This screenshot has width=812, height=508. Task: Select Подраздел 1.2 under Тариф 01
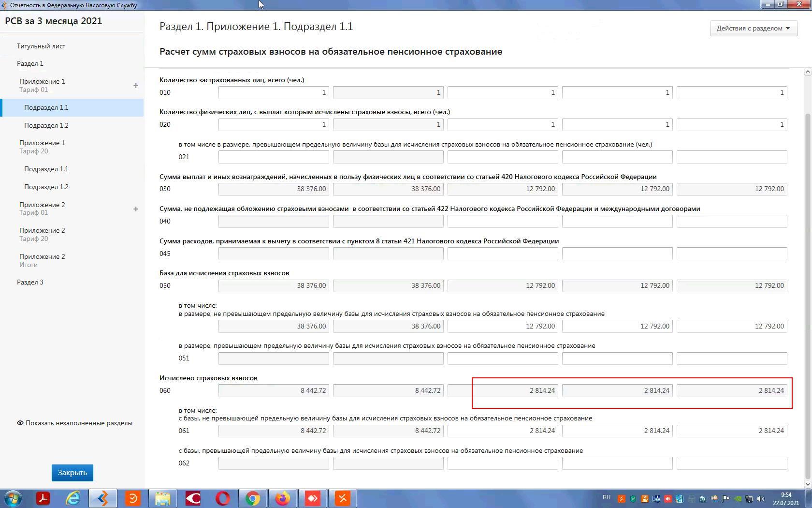click(x=46, y=125)
